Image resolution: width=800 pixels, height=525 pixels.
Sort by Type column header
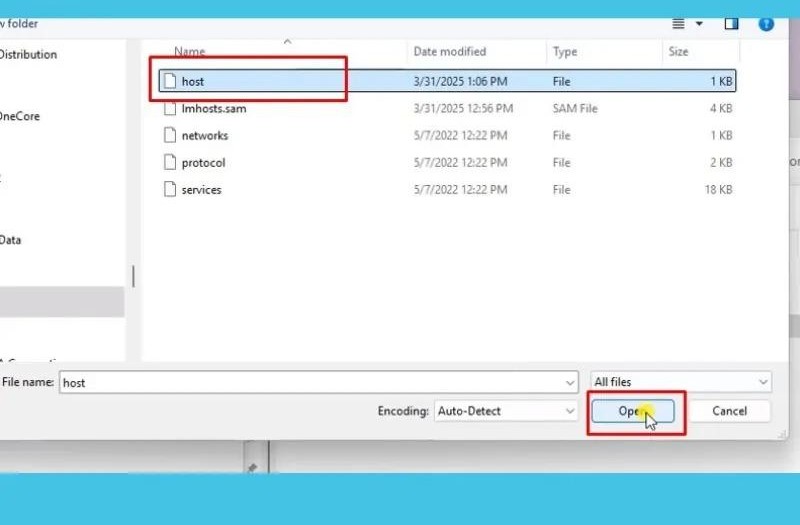point(565,52)
